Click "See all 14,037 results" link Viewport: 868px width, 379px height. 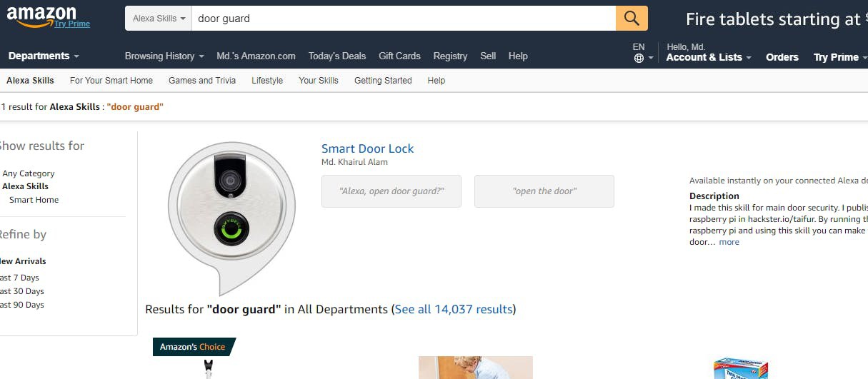tap(454, 309)
